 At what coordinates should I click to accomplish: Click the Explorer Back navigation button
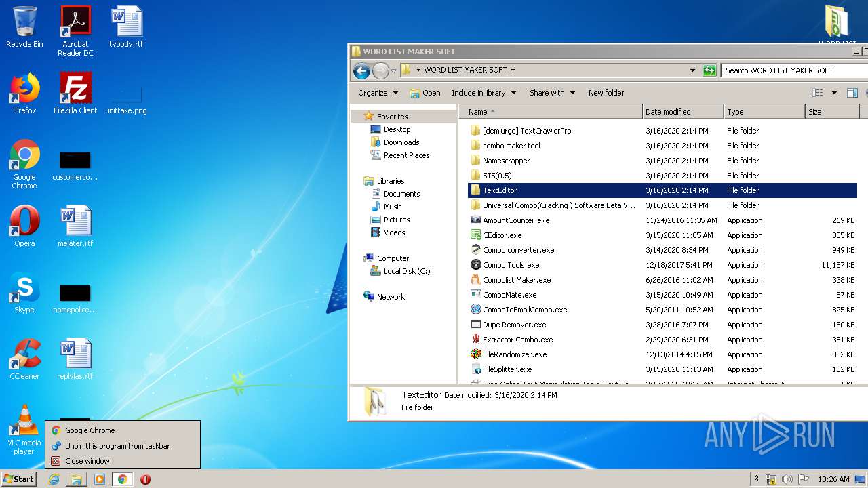(362, 70)
